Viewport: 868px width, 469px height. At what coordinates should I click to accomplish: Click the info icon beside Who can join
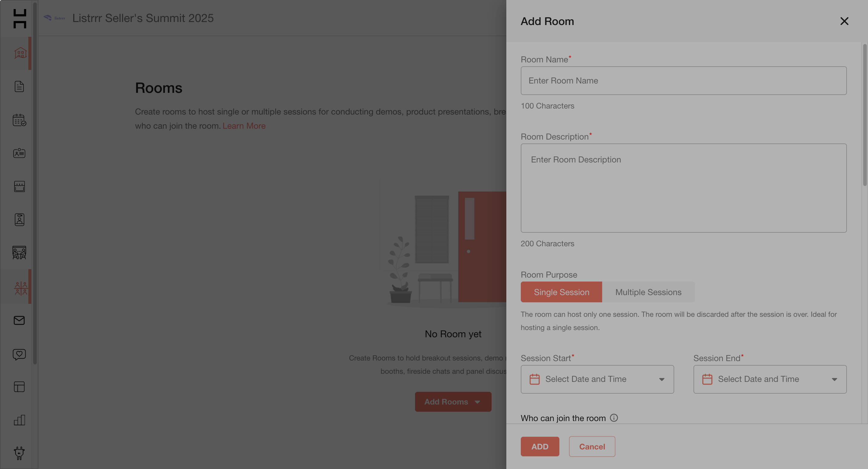point(614,418)
